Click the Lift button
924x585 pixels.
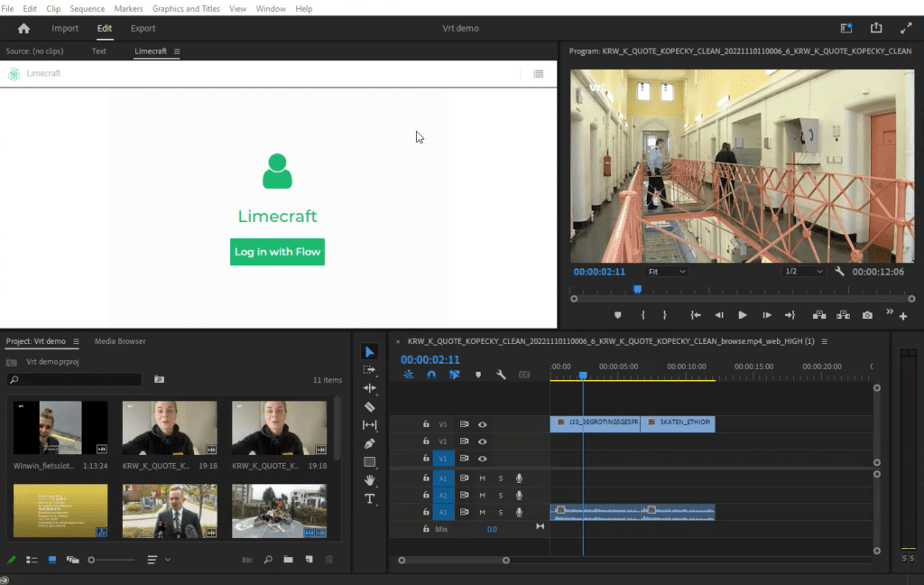pyautogui.click(x=819, y=315)
